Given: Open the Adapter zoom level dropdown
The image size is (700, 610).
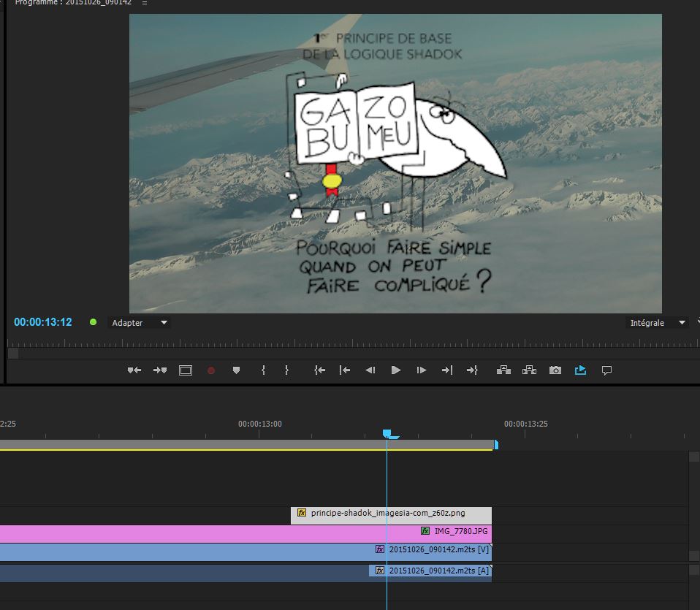Looking at the screenshot, I should click(139, 323).
